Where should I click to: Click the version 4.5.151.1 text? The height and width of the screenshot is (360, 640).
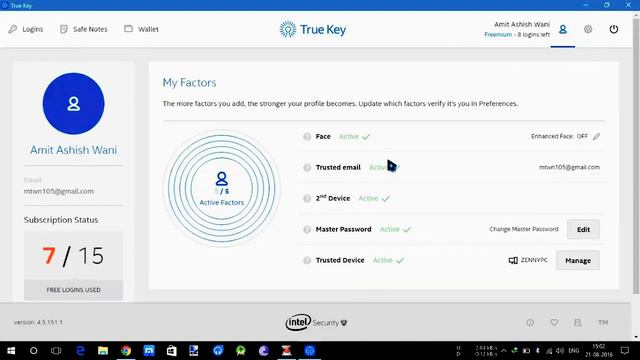point(38,322)
